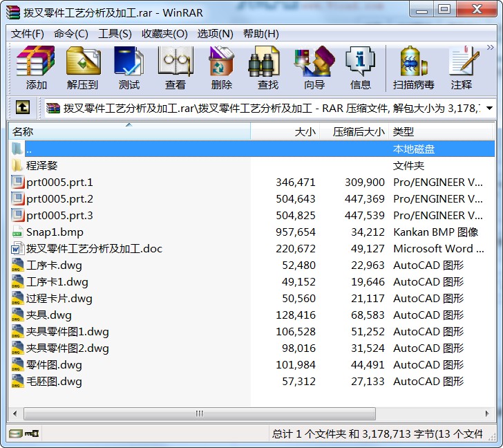Click the Add (添加) toolbar icon
Screen dimensions: 503x448
[x=36, y=62]
